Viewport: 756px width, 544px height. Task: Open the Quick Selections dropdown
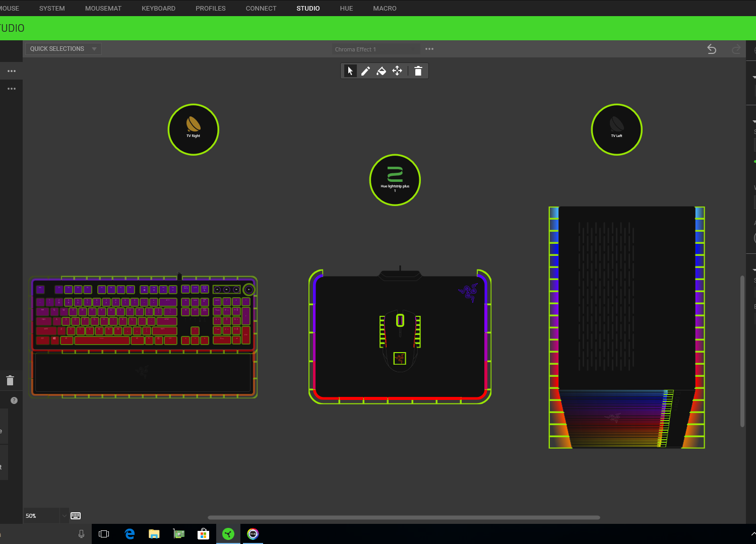(x=63, y=49)
